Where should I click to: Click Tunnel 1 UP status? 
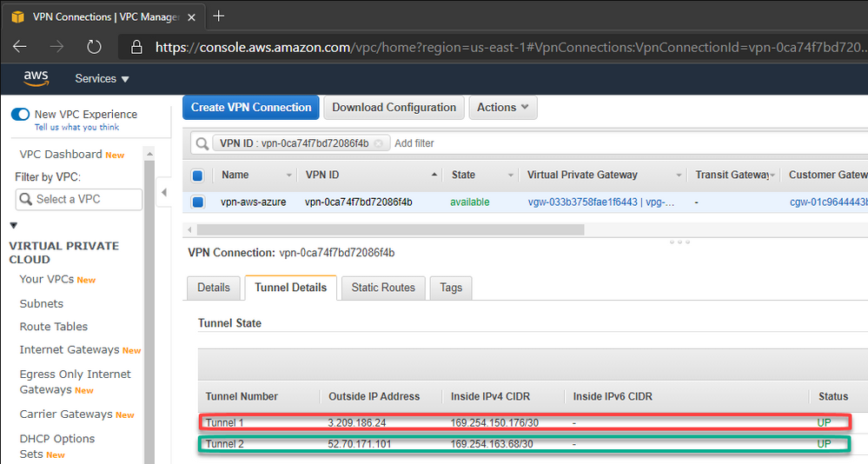pos(824,423)
